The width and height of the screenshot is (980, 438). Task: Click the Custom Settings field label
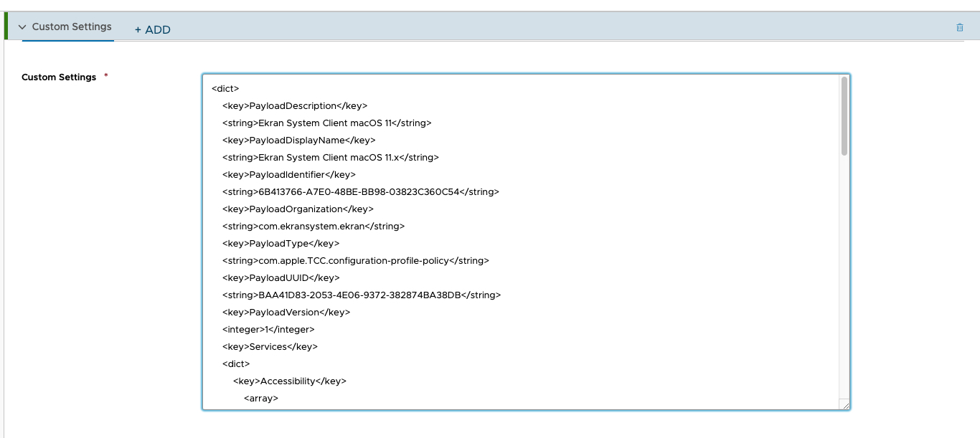59,77
